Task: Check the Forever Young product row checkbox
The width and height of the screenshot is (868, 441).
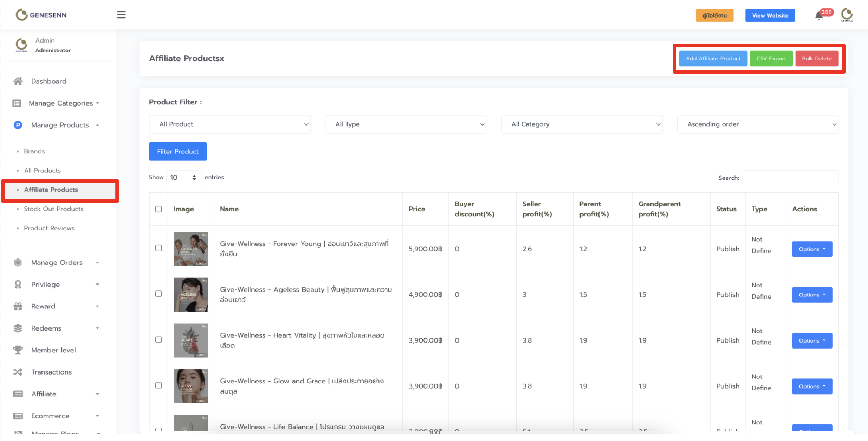Action: pos(158,248)
